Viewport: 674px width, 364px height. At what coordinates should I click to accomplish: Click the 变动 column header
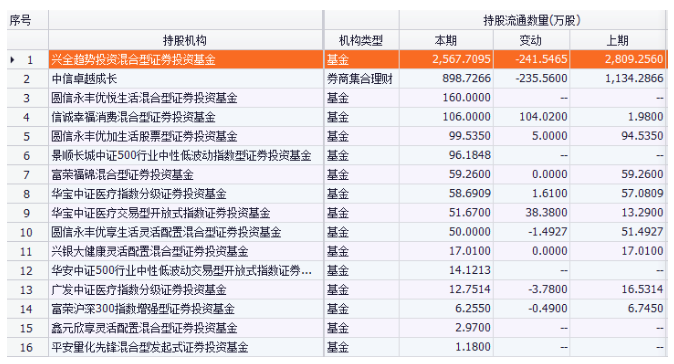pos(531,40)
